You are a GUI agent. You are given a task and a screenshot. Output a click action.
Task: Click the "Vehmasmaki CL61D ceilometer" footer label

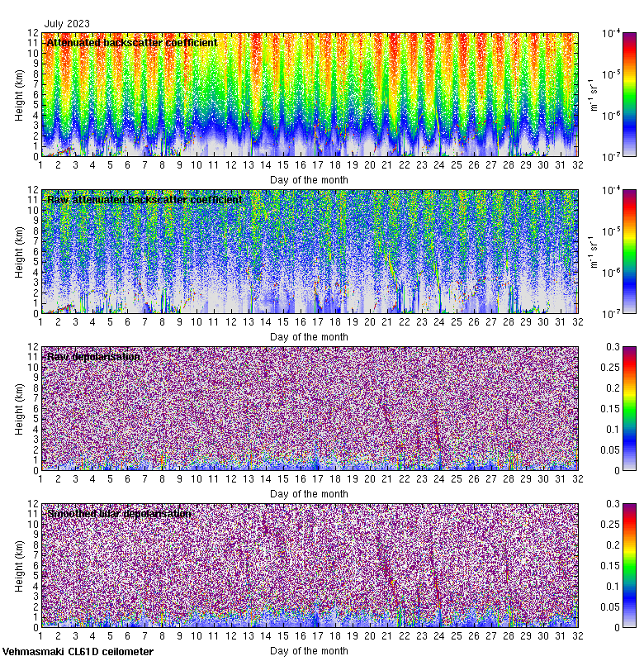click(x=78, y=652)
